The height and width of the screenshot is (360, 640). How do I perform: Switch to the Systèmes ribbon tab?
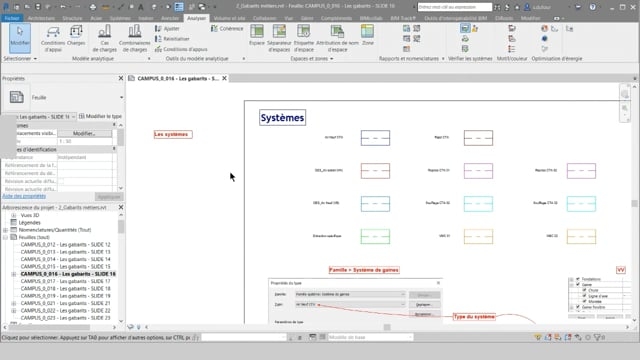[120, 18]
